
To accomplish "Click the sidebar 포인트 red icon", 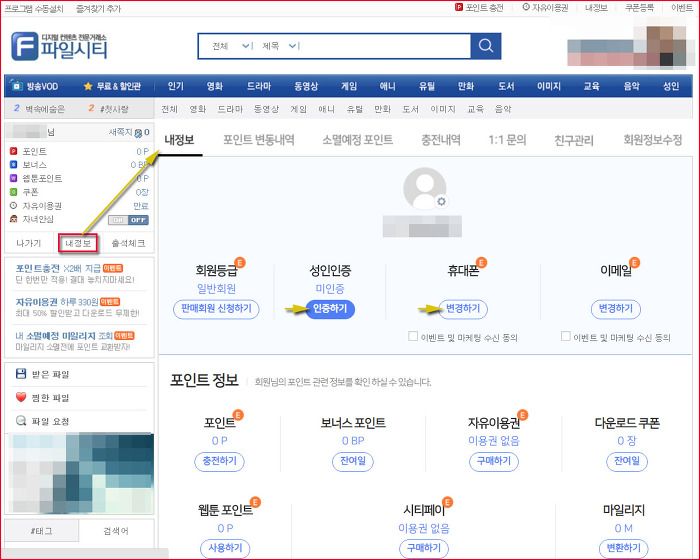I will pyautogui.click(x=13, y=151).
